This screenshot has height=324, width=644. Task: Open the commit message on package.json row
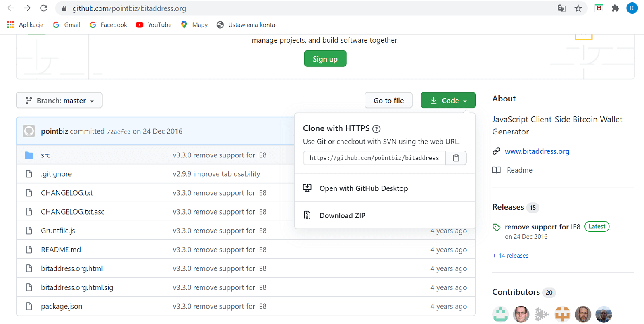[x=220, y=306]
